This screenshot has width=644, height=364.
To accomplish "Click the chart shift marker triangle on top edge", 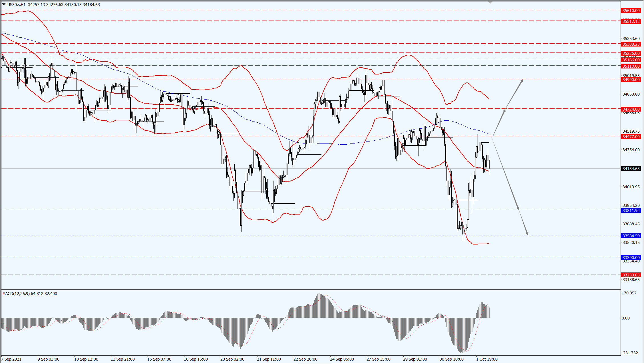I will pos(490,3).
